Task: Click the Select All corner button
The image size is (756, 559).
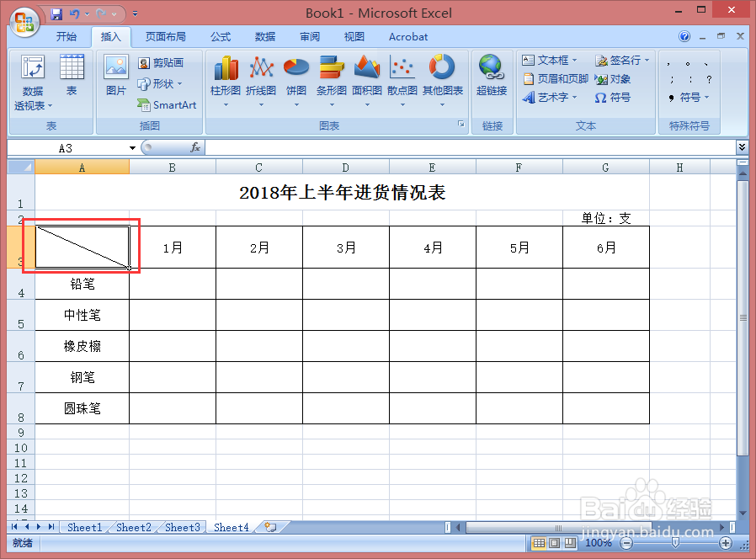Action: pyautogui.click(x=21, y=168)
